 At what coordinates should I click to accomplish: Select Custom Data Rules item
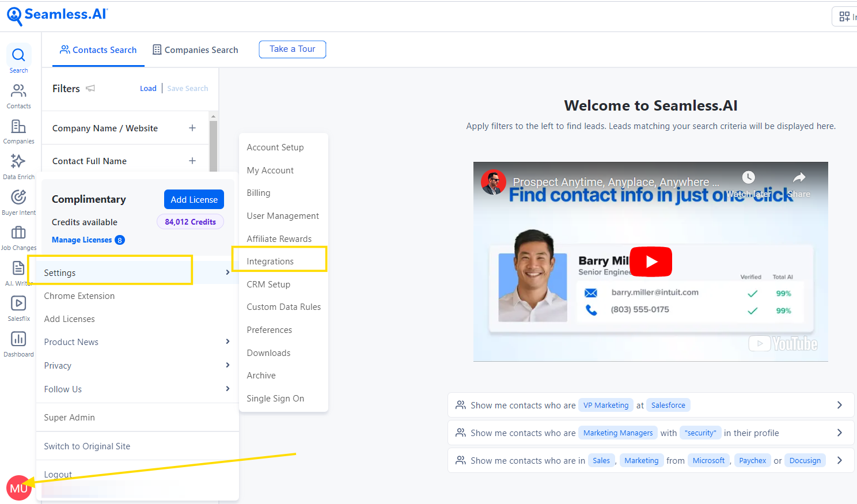click(284, 307)
